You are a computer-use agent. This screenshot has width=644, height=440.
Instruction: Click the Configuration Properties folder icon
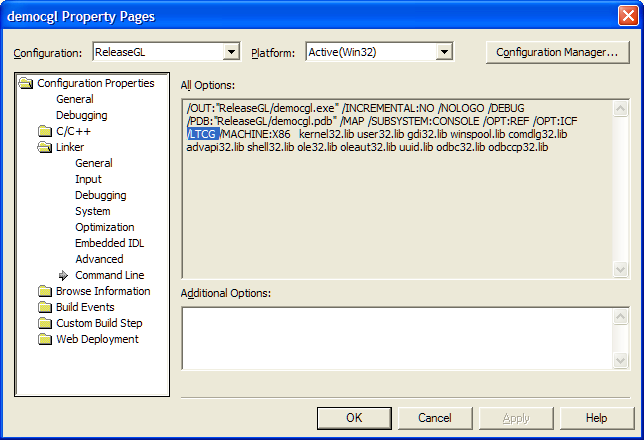click(26, 83)
